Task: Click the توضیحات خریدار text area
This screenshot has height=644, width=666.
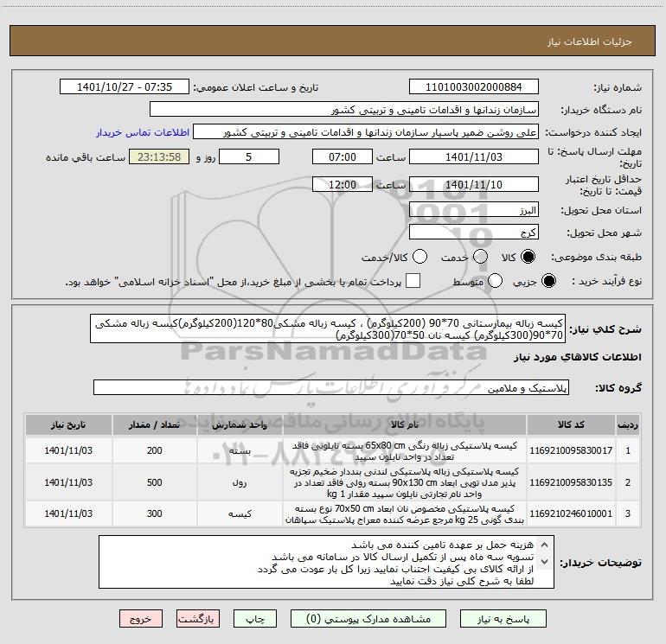Action: (326, 562)
